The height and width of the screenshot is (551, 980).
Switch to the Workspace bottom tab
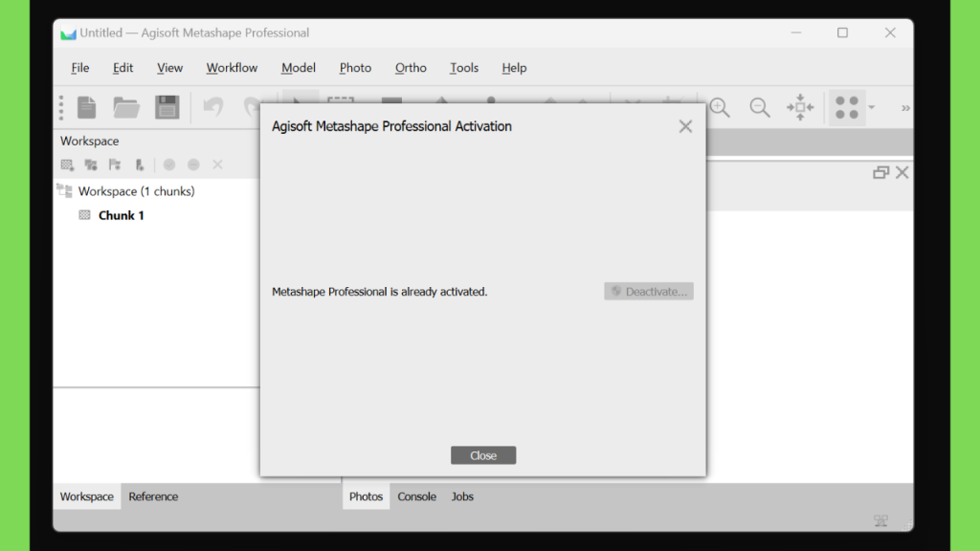pyautogui.click(x=87, y=496)
